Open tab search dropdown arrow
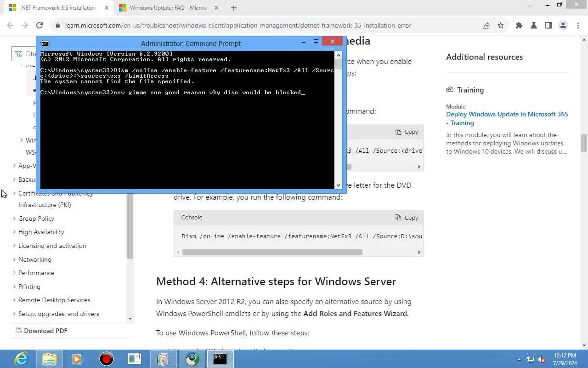 pos(530,6)
